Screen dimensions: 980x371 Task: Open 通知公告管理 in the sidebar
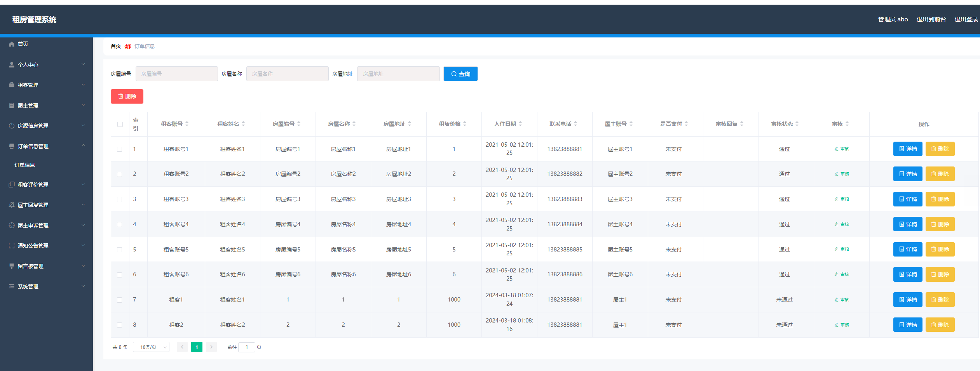(46, 246)
